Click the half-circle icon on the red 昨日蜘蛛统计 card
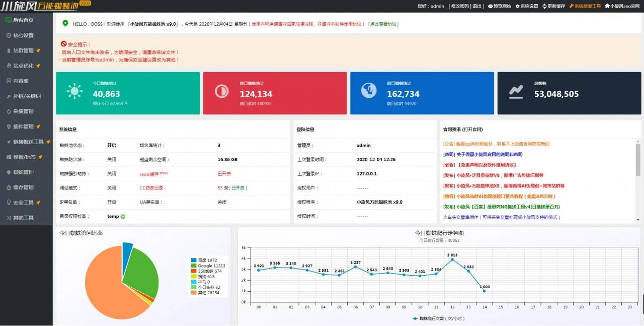 [221, 91]
